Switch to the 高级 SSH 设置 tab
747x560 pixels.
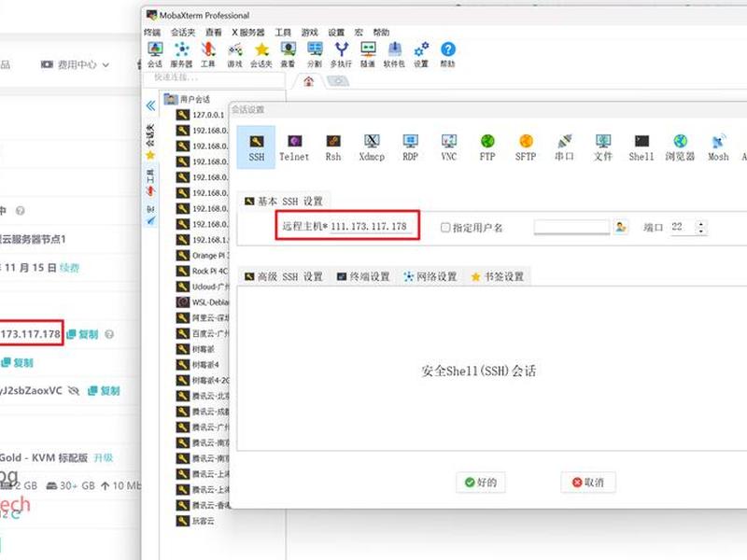pos(284,276)
